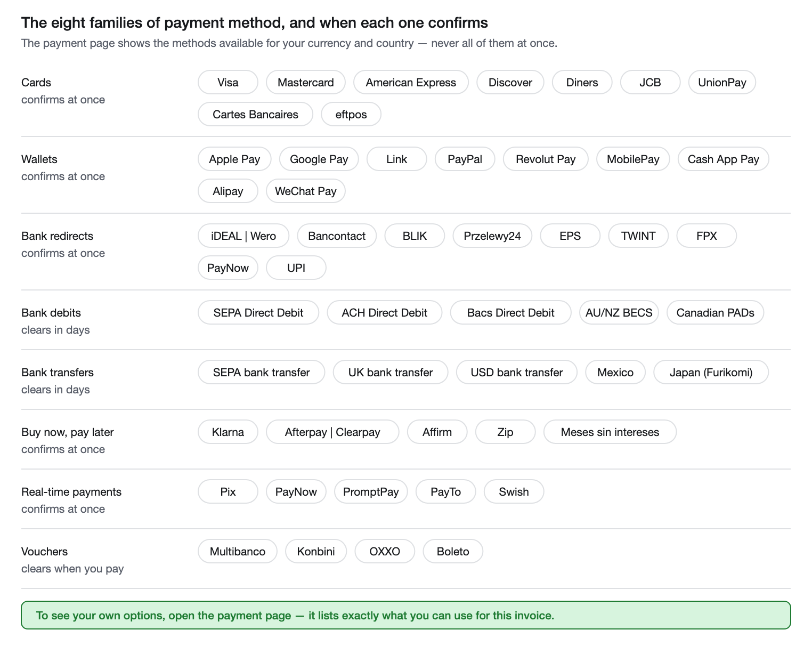Select the Visa card pill
812x646 pixels.
[x=228, y=82]
